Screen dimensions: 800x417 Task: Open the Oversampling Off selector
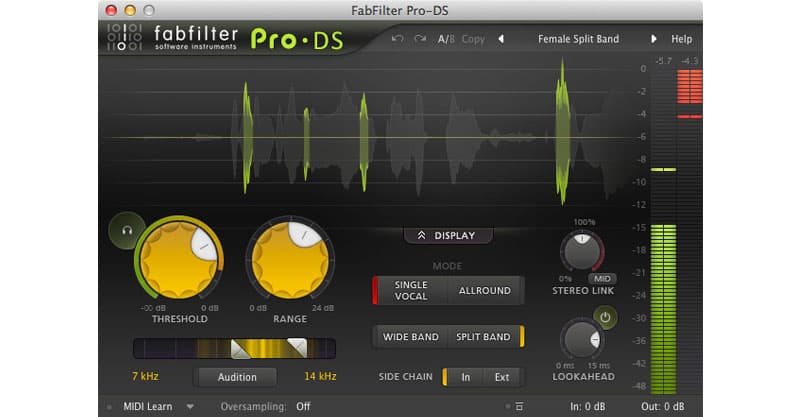click(303, 407)
